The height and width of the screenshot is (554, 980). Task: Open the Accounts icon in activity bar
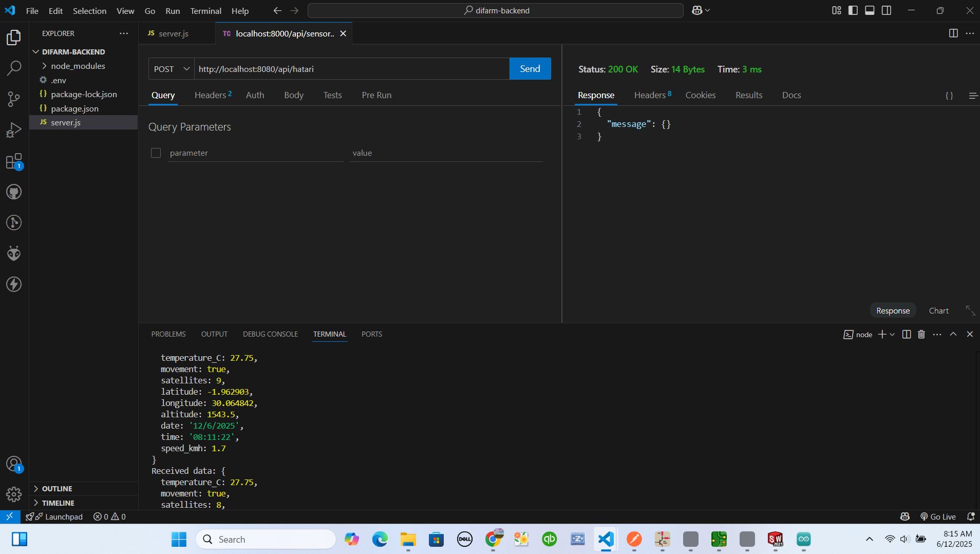pyautogui.click(x=14, y=464)
